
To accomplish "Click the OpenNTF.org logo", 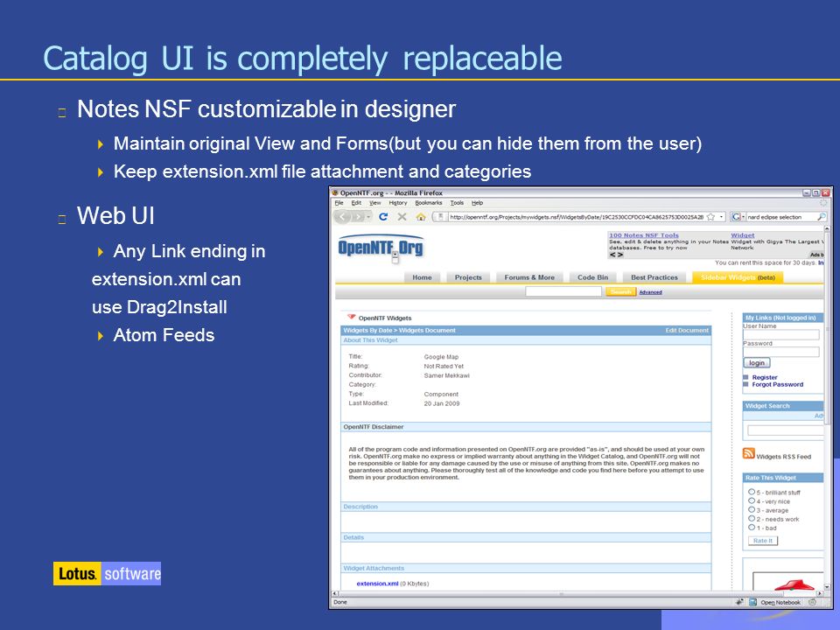I will tap(381, 248).
